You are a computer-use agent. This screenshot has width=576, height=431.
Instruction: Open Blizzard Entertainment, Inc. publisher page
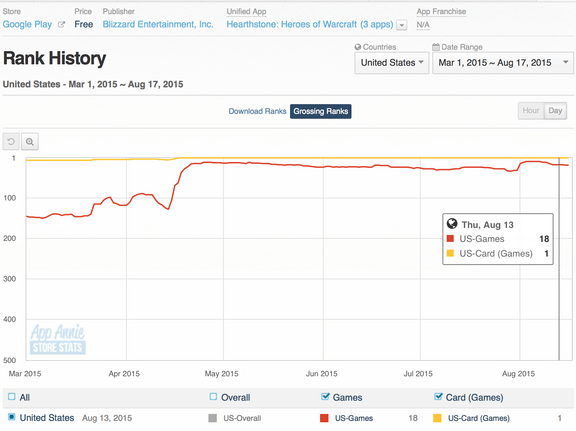158,24
